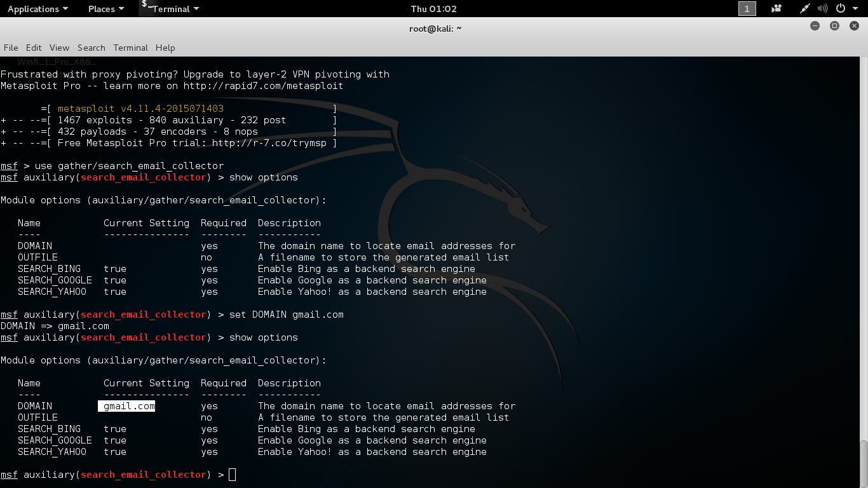Open the Edit menu
Viewport: 868px width, 488px height.
click(33, 48)
